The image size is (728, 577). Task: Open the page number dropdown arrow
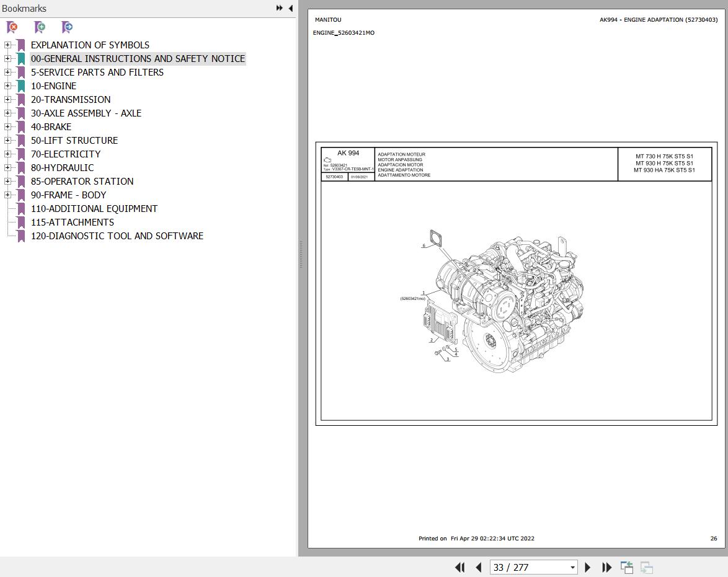[x=572, y=567]
